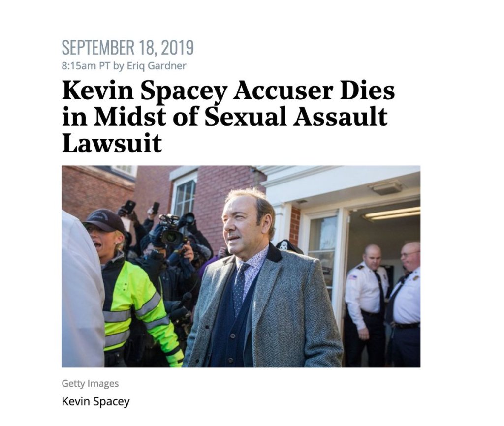
Task: Click the Kevin Spacey photo caption
Action: (x=95, y=401)
